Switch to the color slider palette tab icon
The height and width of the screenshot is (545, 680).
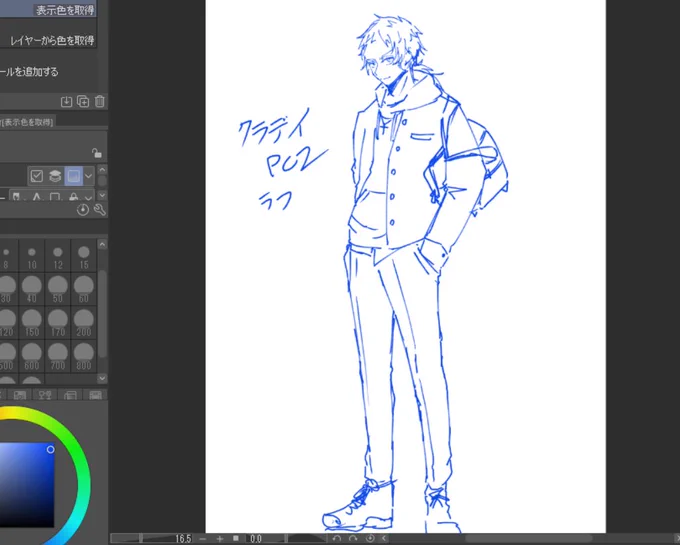pyautogui.click(x=20, y=395)
